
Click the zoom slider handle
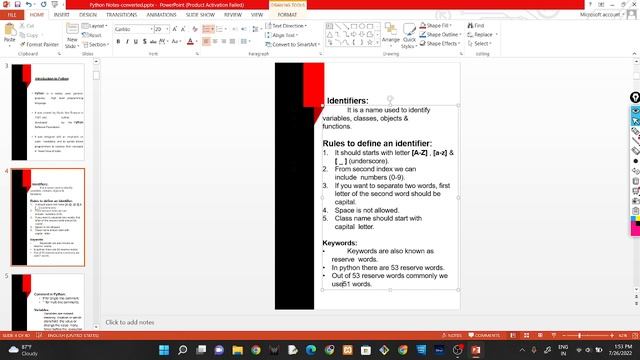tap(579, 335)
